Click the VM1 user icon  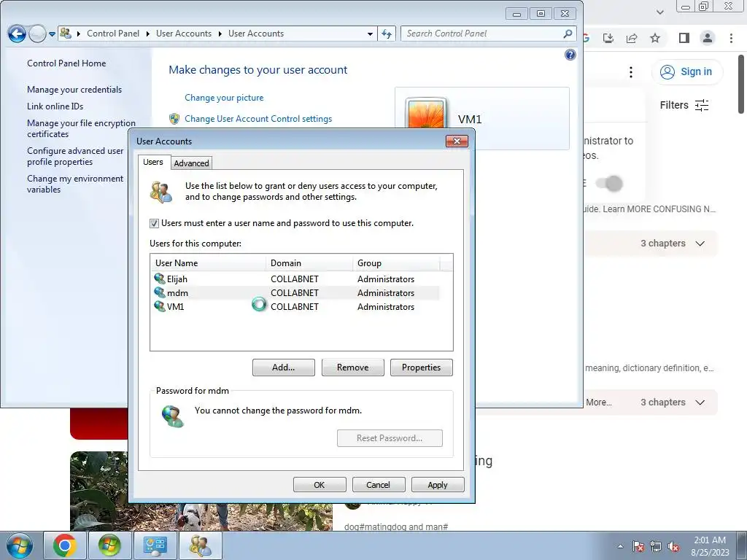coord(160,306)
